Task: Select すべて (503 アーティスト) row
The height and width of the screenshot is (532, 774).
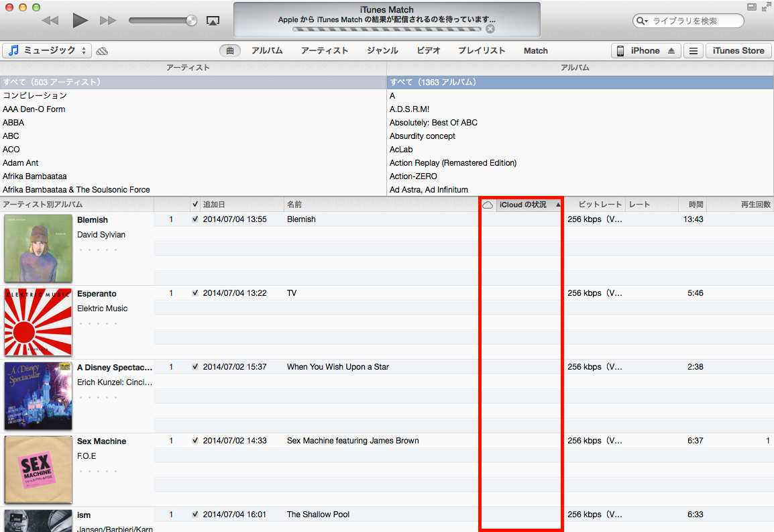Action: 193,82
